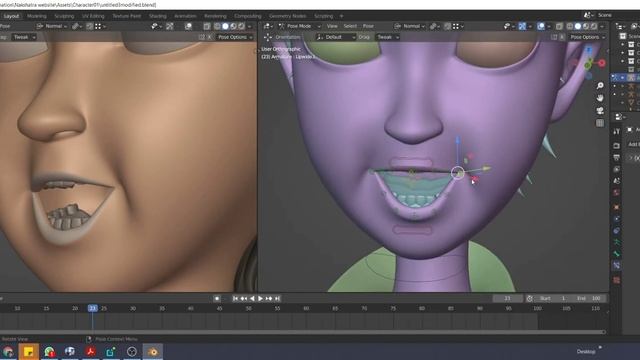Switch to the UV Editing workspace tab

93,16
